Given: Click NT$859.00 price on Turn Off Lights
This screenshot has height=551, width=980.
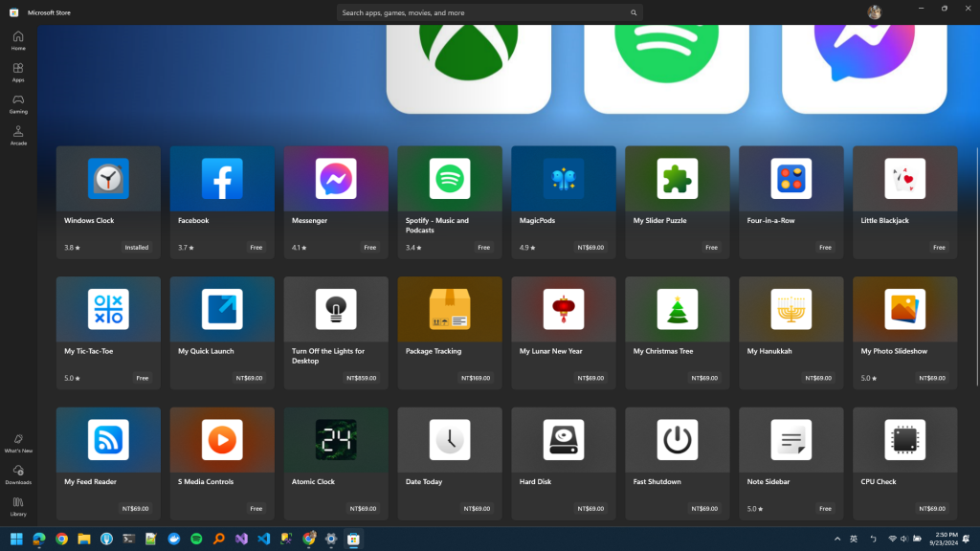Looking at the screenshot, I should coord(361,378).
